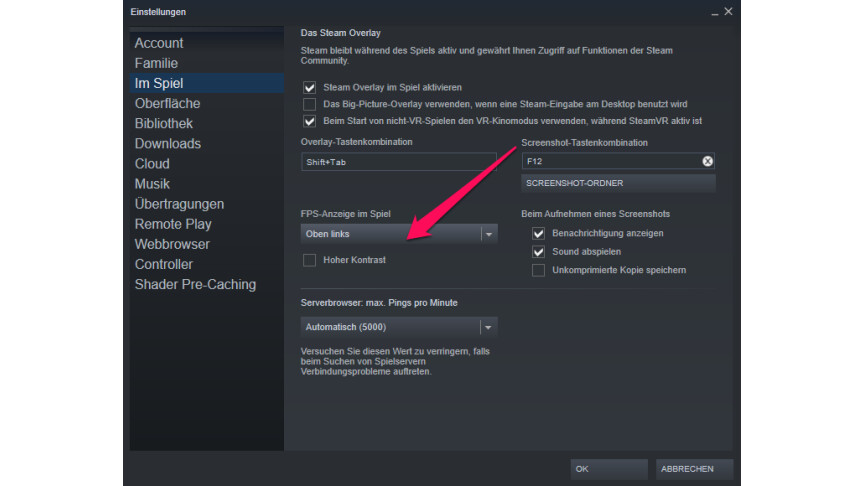The height and width of the screenshot is (486, 864).
Task: Switch to the Bibliothek settings category
Action: tap(164, 123)
